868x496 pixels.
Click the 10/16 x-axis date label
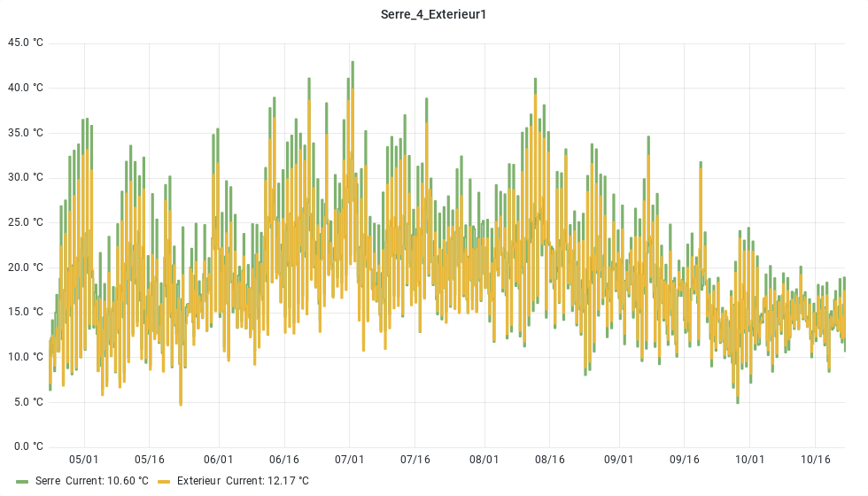[x=816, y=460]
